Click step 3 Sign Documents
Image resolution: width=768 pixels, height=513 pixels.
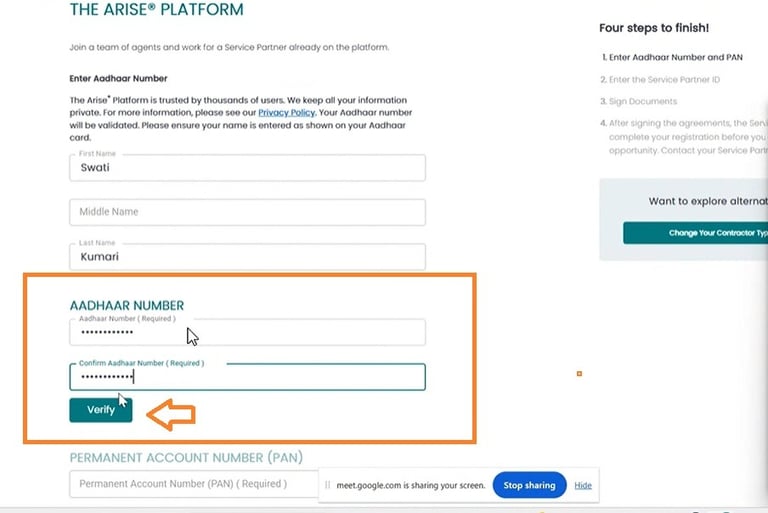point(643,101)
